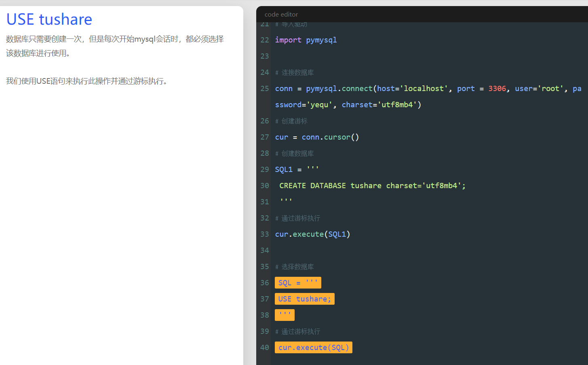Click the comment "# 选择数据库"
Image resolution: width=588 pixels, height=365 pixels.
click(295, 267)
